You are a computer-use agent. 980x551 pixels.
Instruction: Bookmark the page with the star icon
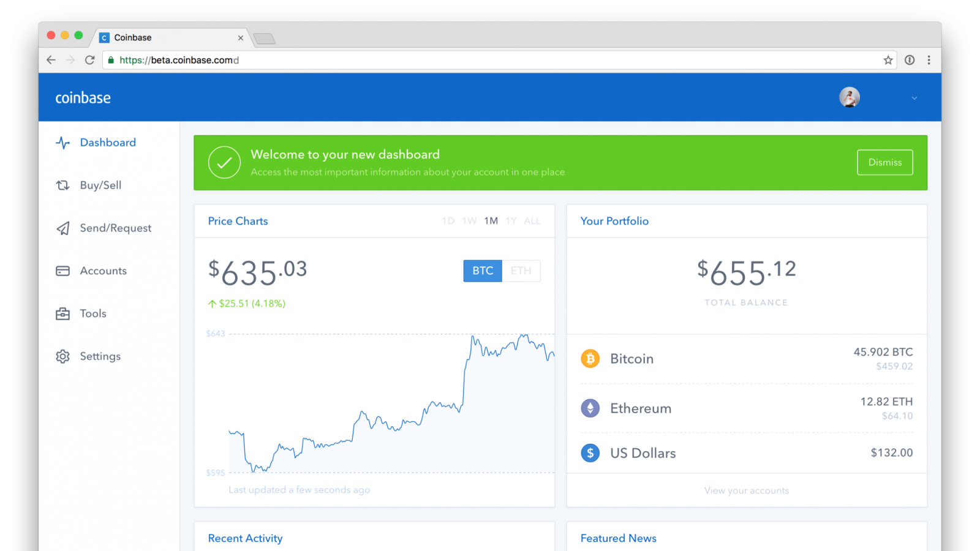point(888,60)
